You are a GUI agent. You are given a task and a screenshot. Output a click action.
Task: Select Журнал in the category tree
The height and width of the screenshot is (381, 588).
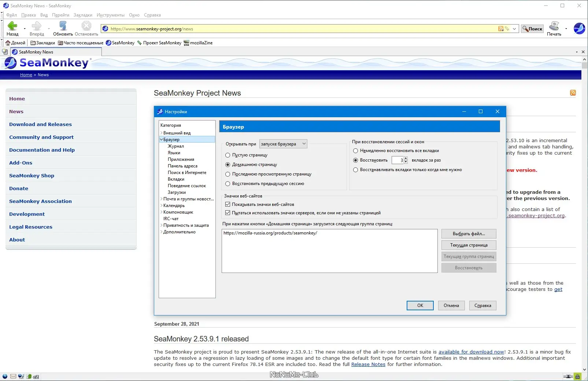176,146
